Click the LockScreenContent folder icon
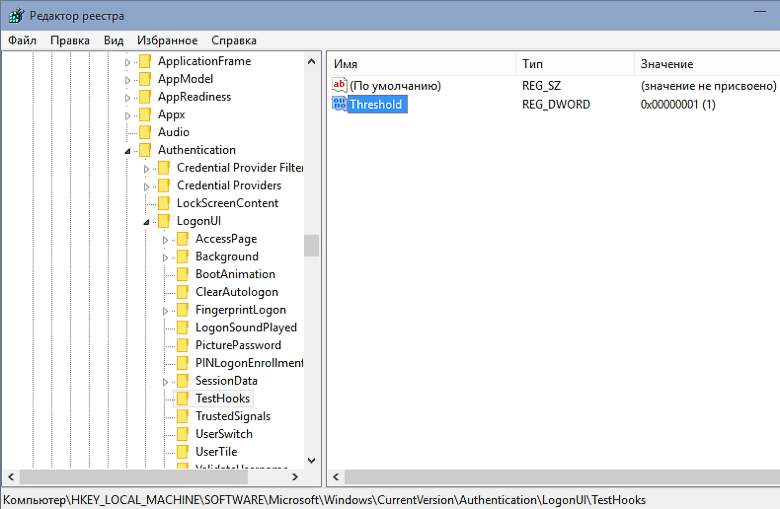Image resolution: width=780 pixels, height=509 pixels. [164, 203]
